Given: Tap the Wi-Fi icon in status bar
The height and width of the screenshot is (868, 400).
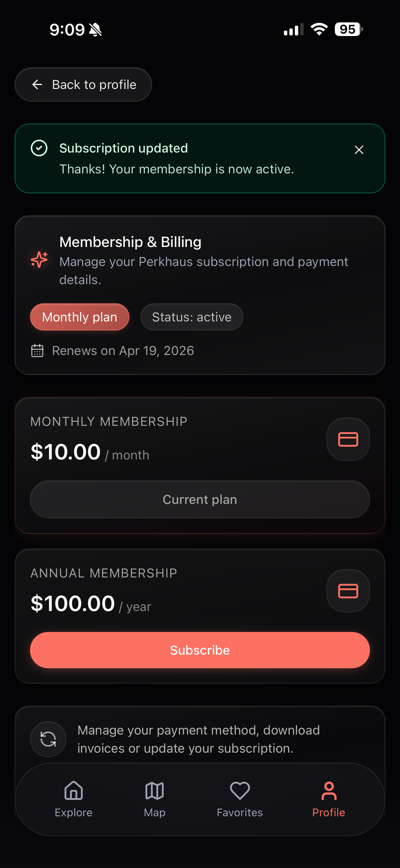Looking at the screenshot, I should coord(319,29).
